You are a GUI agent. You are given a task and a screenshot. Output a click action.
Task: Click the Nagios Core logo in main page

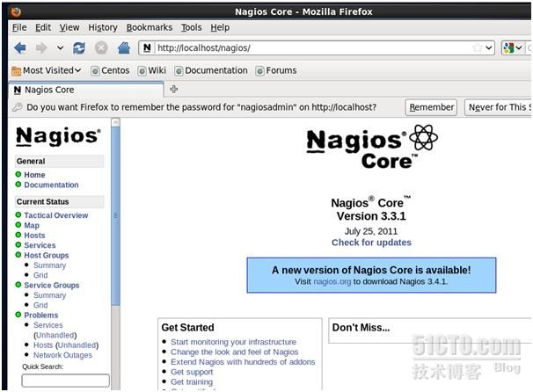[371, 148]
